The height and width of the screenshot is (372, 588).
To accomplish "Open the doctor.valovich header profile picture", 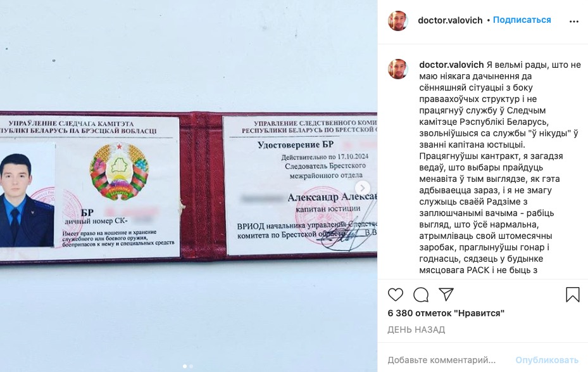I will [398, 21].
